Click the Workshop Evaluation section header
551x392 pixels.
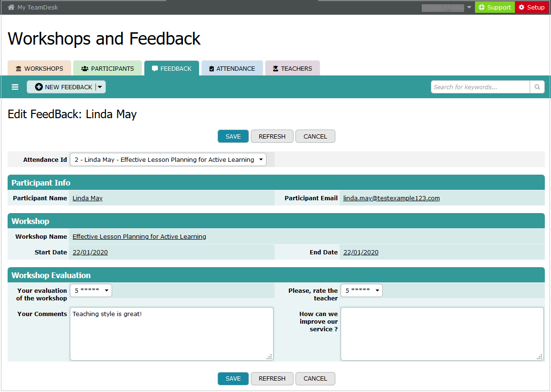pos(276,275)
